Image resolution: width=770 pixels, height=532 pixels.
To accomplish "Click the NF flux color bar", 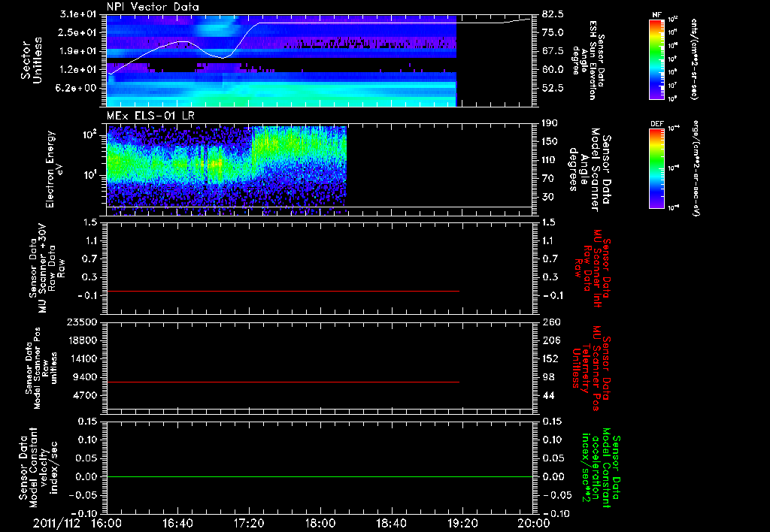I will point(656,59).
